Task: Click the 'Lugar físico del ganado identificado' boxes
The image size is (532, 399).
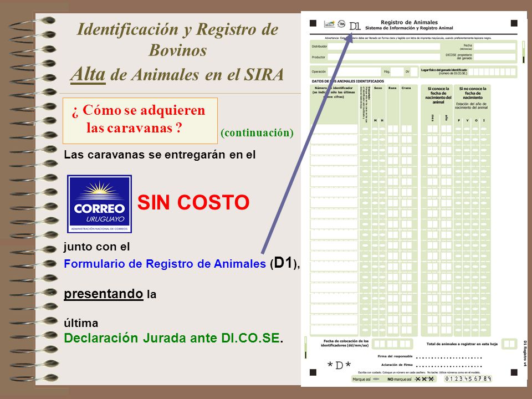Action: [492, 72]
